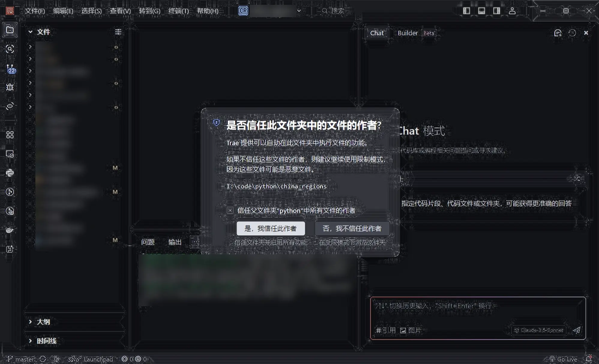Click 否，我不信任此作者 button
Screen dimensions: 599x364
352,228
